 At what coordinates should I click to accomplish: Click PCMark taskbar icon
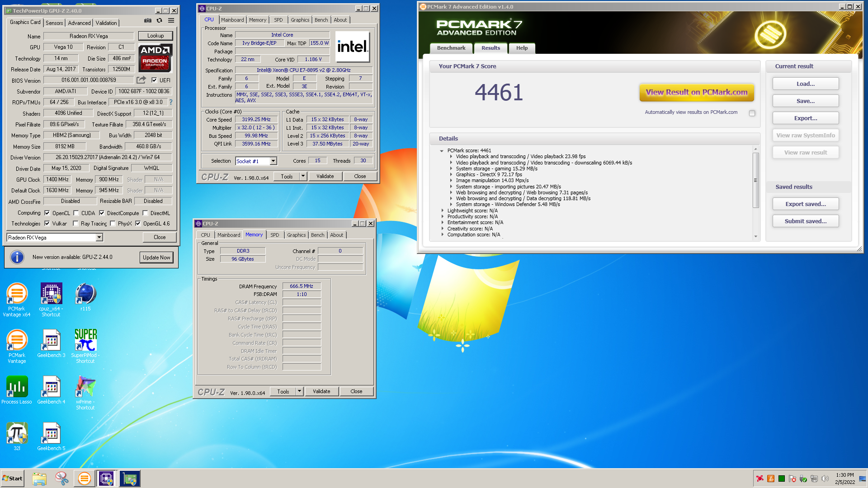(x=84, y=479)
